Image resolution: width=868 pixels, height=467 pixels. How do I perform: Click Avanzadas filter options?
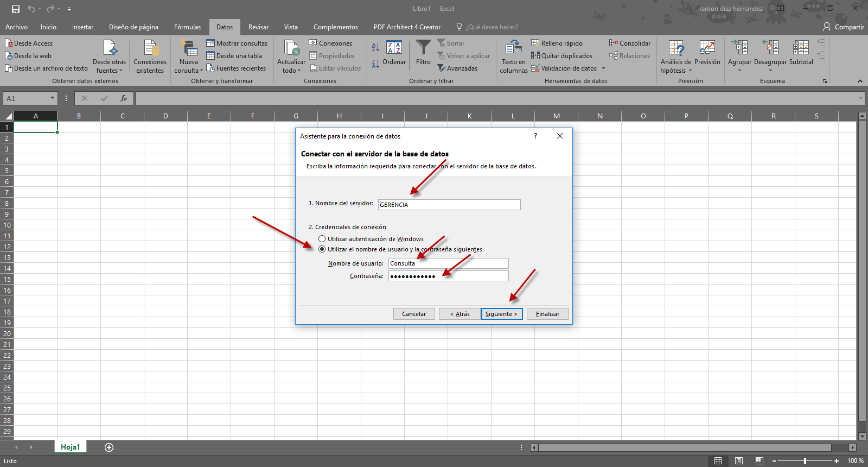coord(457,68)
